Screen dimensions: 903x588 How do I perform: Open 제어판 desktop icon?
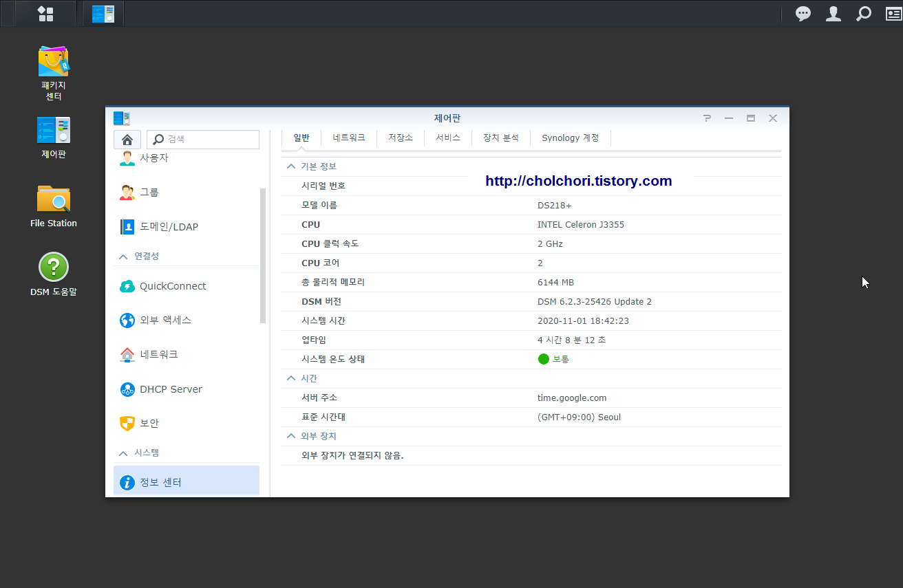(54, 138)
